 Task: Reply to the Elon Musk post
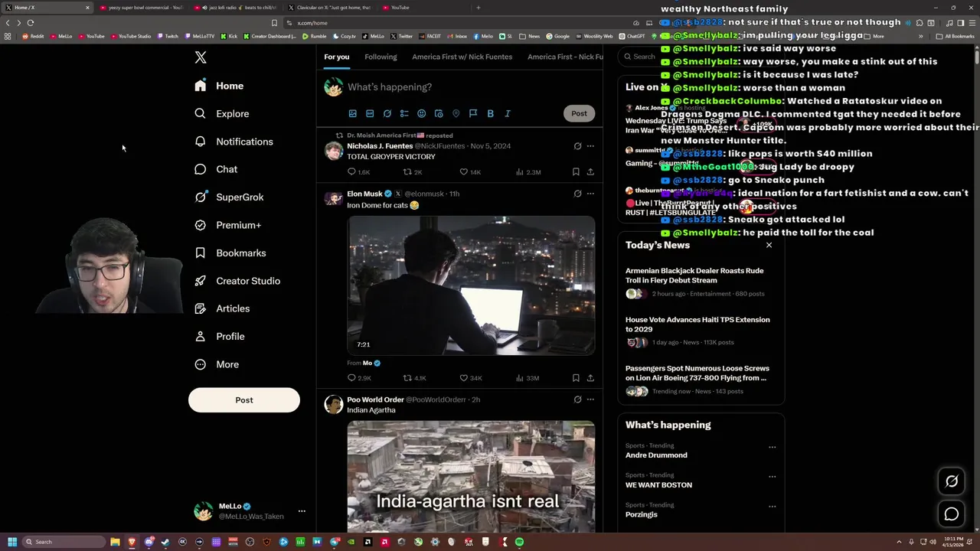[359, 378]
